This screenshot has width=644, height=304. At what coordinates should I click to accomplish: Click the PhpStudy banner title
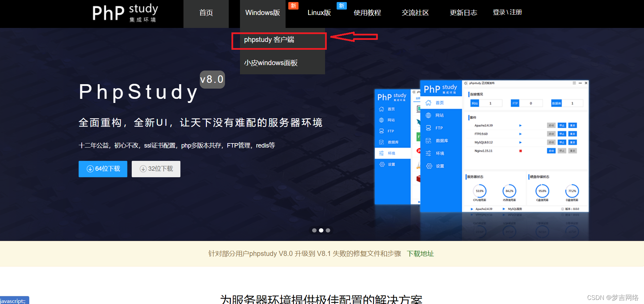[x=138, y=92]
